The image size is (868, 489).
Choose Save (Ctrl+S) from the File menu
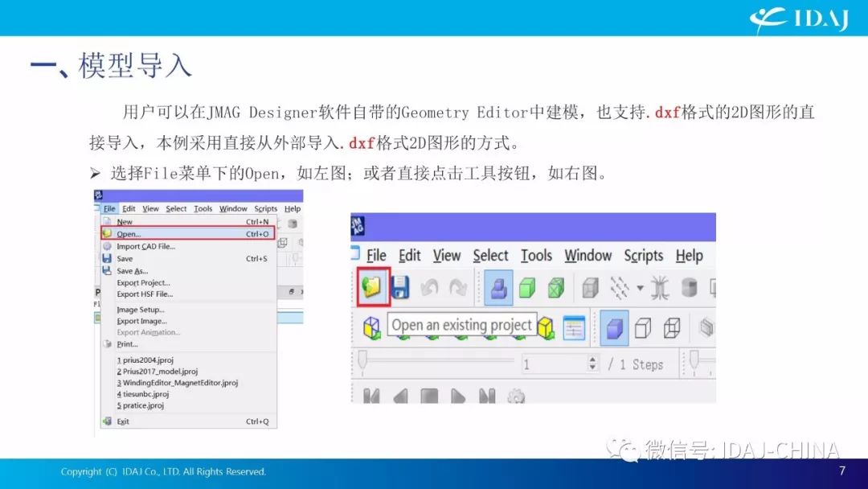[188, 259]
